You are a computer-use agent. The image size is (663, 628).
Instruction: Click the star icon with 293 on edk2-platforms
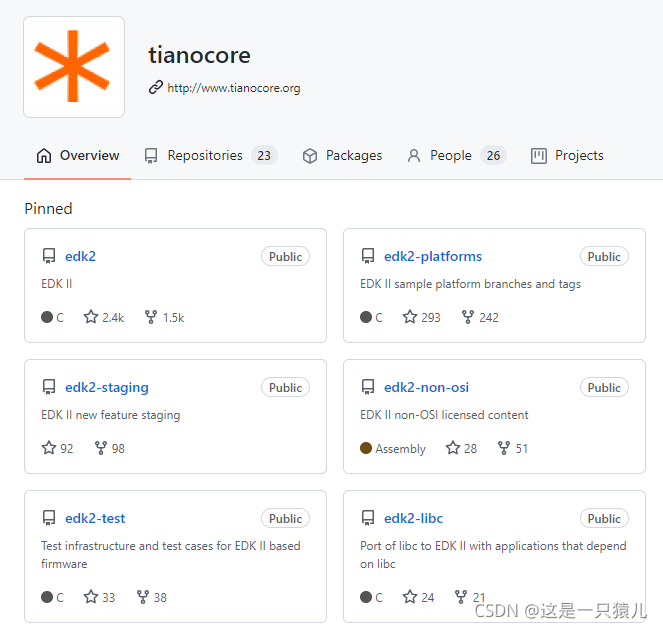point(410,317)
